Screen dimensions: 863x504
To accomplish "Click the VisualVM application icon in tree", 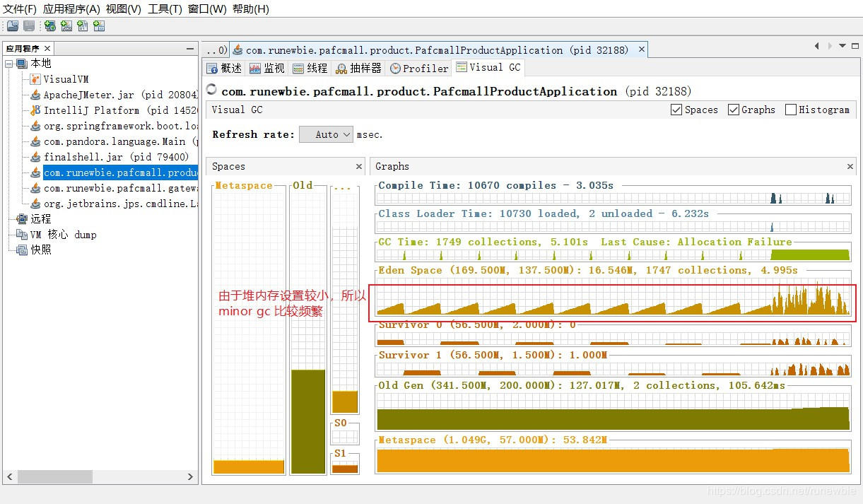I will (36, 79).
